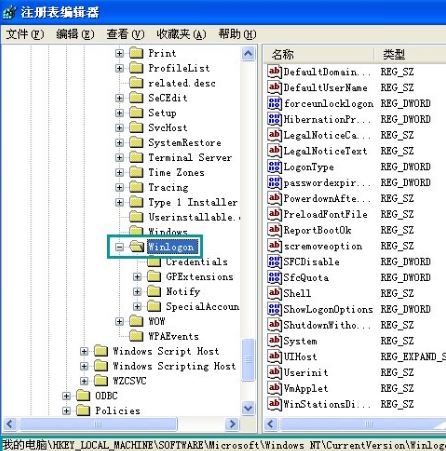
Task: Click the tree pane scroll up arrow
Action: click(248, 54)
